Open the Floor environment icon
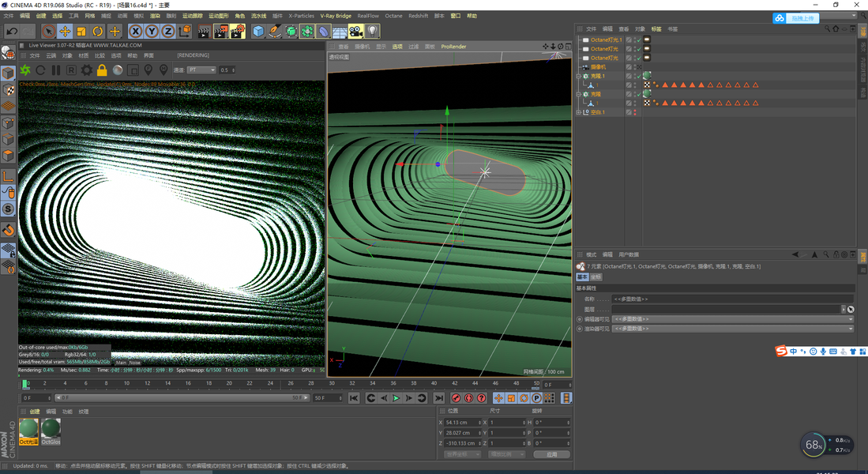The image size is (868, 474). [340, 32]
